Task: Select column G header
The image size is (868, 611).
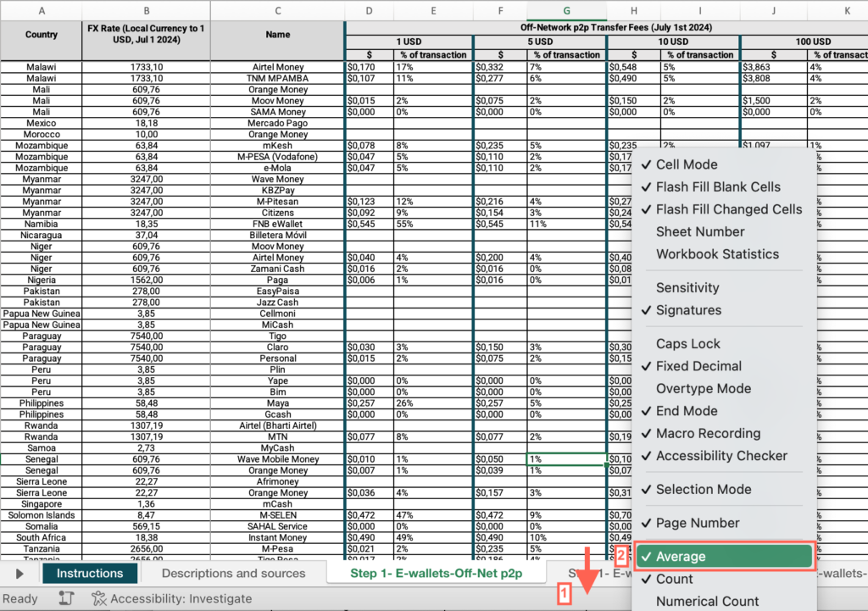Action: coord(566,10)
